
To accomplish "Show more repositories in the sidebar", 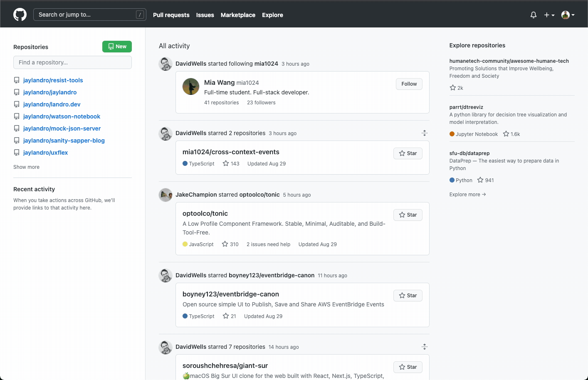I will click(x=26, y=167).
